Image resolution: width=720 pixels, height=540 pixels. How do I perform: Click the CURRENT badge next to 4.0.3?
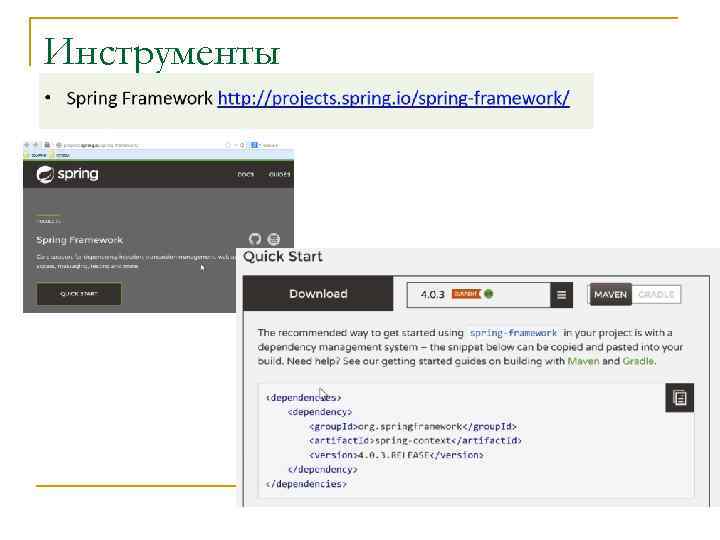pyautogui.click(x=466, y=294)
